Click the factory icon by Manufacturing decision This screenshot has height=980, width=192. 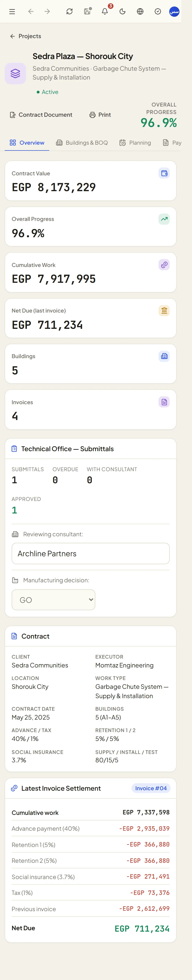pyautogui.click(x=15, y=580)
